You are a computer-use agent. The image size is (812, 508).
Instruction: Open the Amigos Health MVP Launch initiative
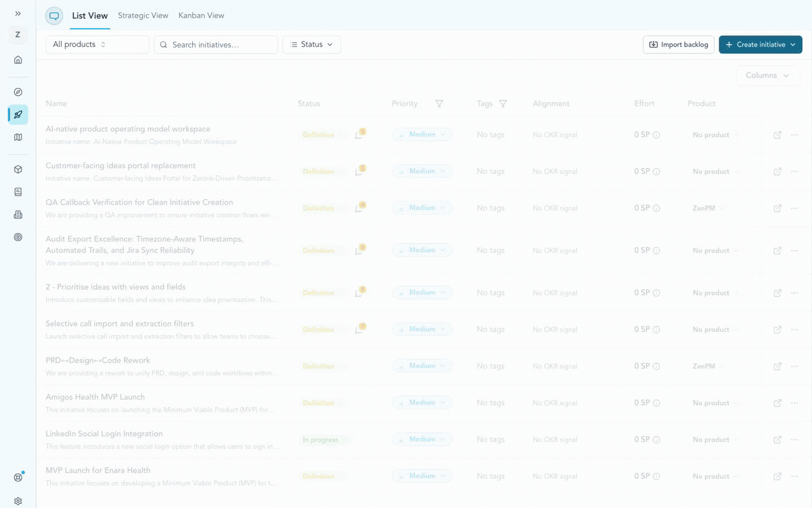point(95,397)
